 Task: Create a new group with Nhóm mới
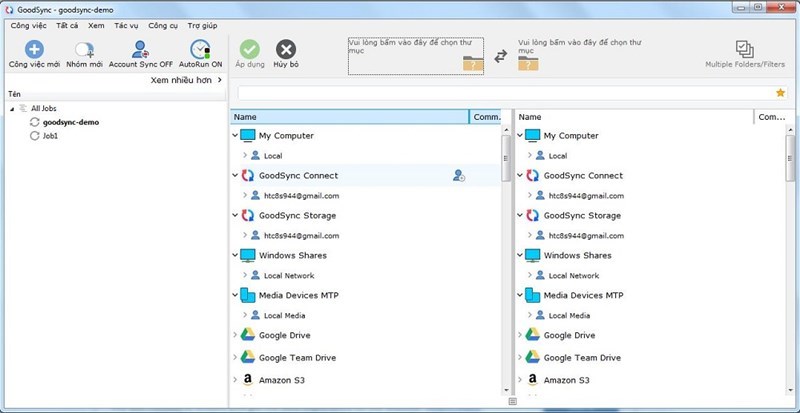click(x=84, y=54)
